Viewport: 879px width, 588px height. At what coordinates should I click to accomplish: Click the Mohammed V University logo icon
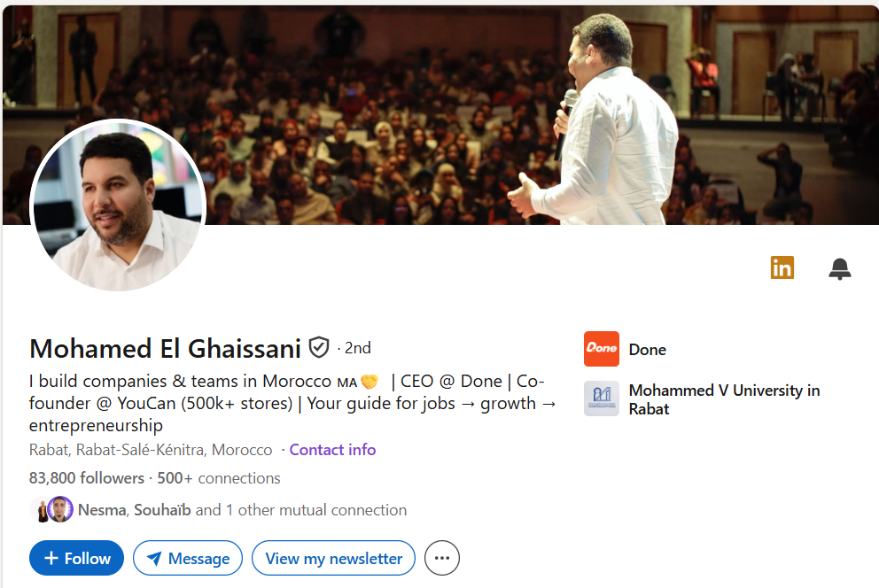[602, 398]
